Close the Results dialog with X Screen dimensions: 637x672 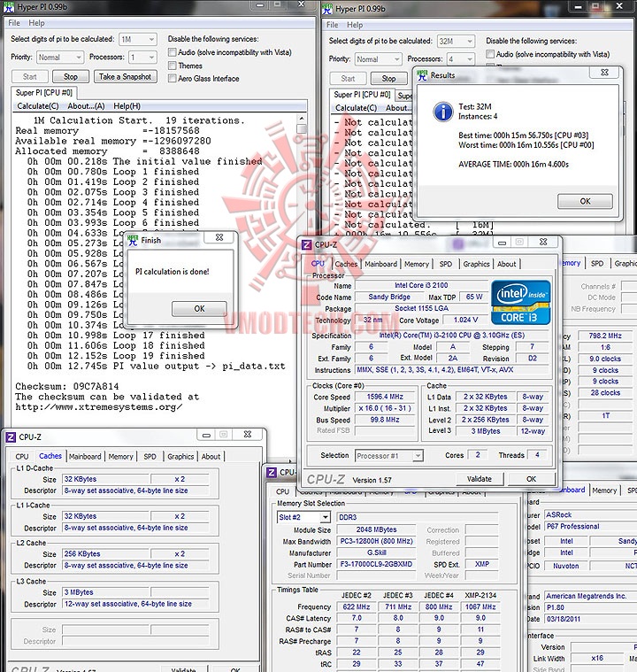[x=604, y=72]
